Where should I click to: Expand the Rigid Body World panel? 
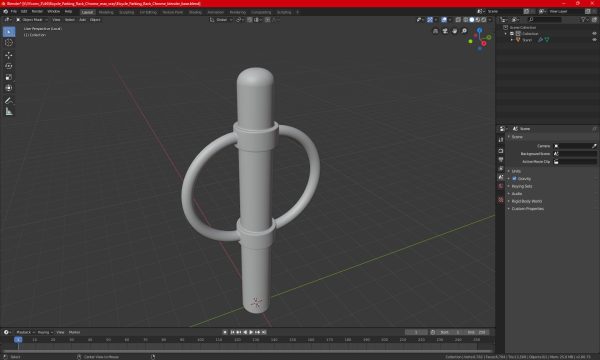pyautogui.click(x=527, y=201)
